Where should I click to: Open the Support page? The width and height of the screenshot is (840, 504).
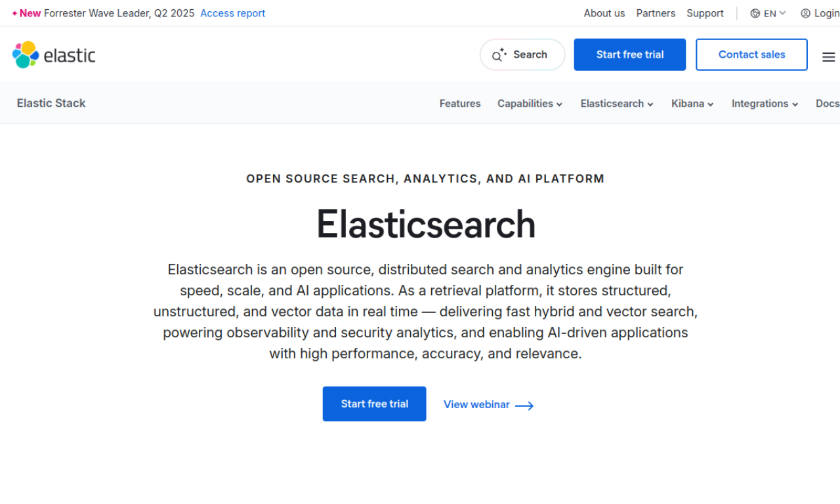click(x=705, y=12)
